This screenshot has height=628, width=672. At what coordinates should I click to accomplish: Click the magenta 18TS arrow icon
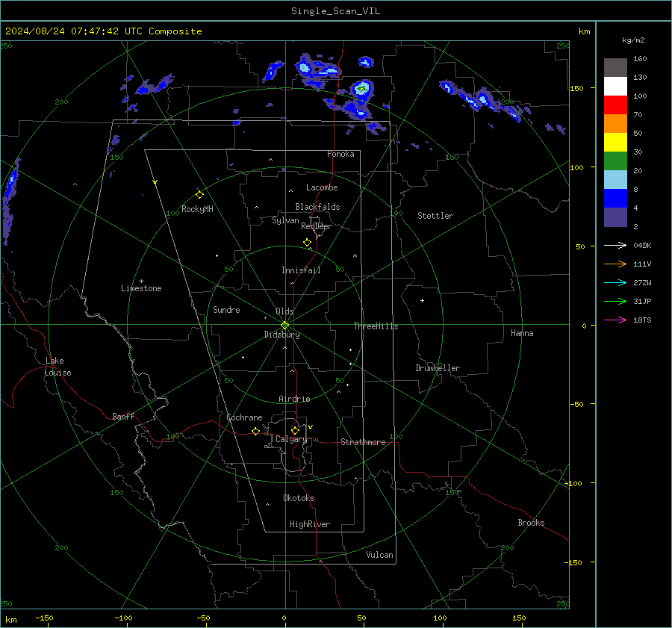(615, 320)
